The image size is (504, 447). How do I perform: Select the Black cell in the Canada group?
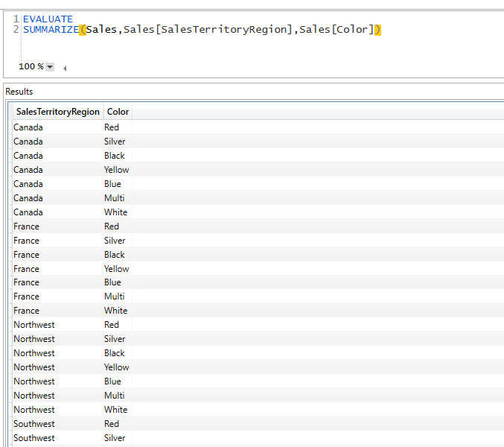point(118,156)
